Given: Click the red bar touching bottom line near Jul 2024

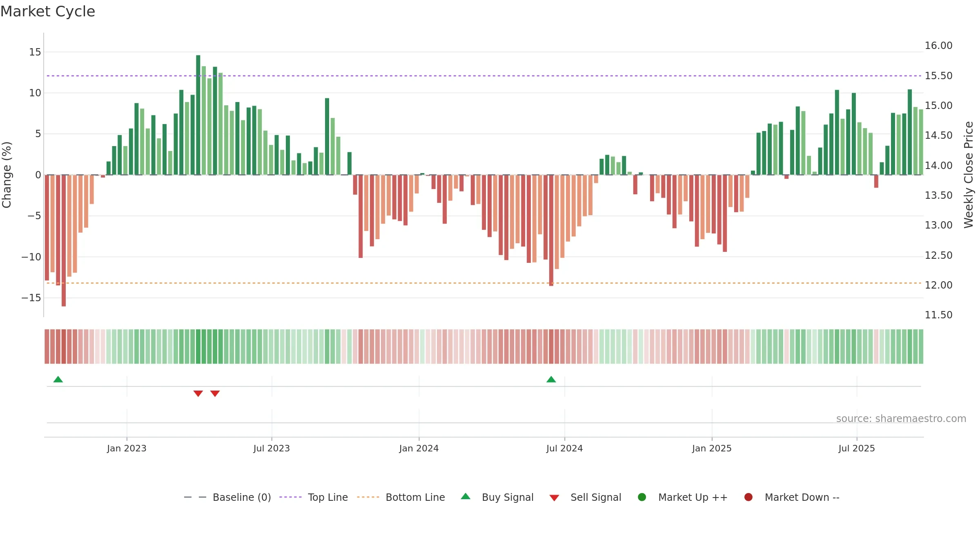Looking at the screenshot, I should pos(551,230).
